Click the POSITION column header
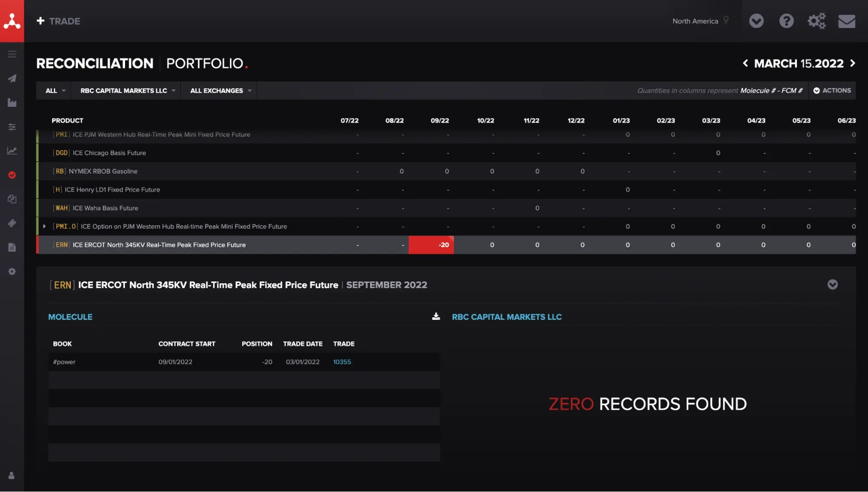Screen dimensions: 868x492 (x=257, y=344)
